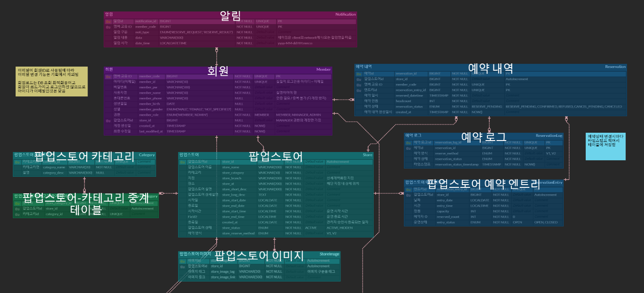Screen dimensions: 644x293
Task: Click the key icon of Reservation member_code row
Action: click(x=358, y=85)
